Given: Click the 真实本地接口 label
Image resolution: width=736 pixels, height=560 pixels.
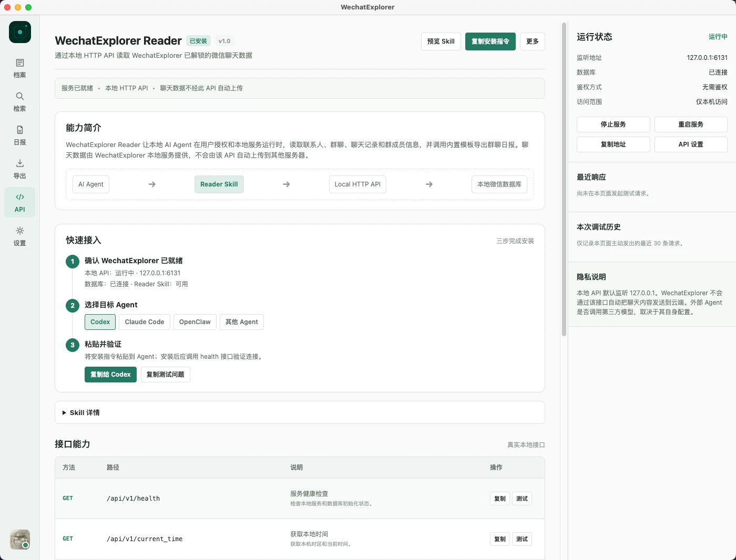Looking at the screenshot, I should [526, 445].
